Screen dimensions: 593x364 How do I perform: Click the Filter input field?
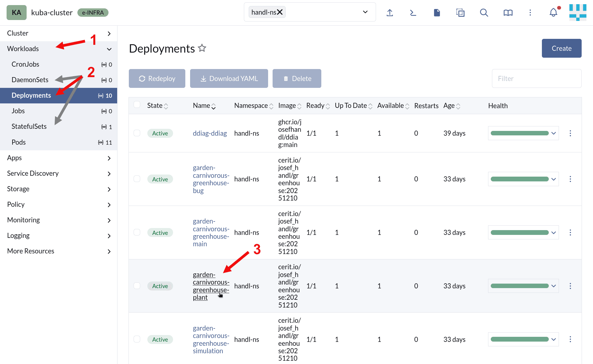click(x=537, y=79)
